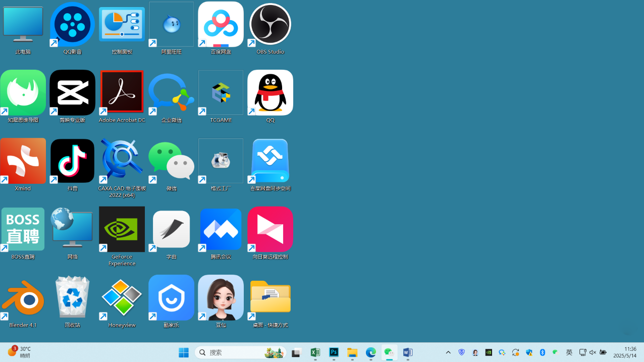Image resolution: width=644 pixels, height=362 pixels.
Task: Click the 剪映专业版 desktop shortcut
Action: (72, 96)
